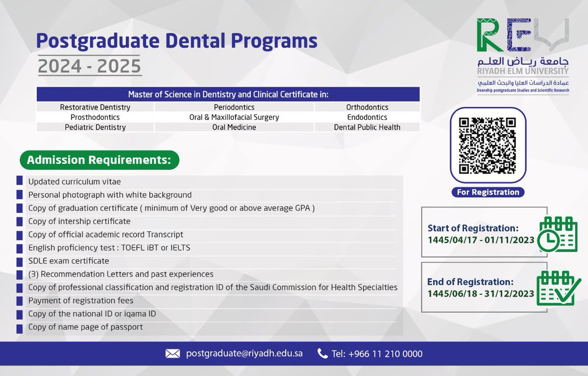Image resolution: width=588 pixels, height=376 pixels.
Task: Open the postgraduate@riyadh.edu.sa email link
Action: coord(244,353)
